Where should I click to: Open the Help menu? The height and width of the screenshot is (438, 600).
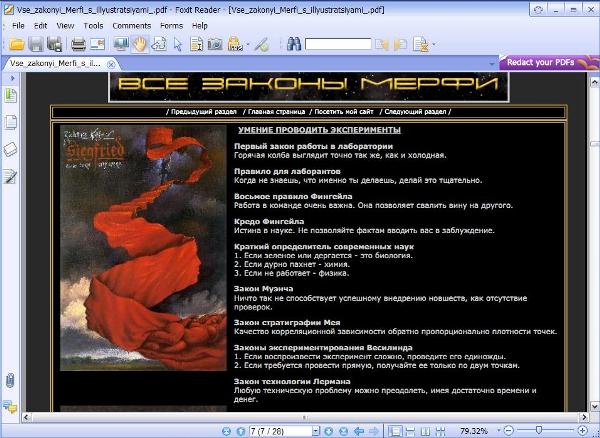pos(199,26)
